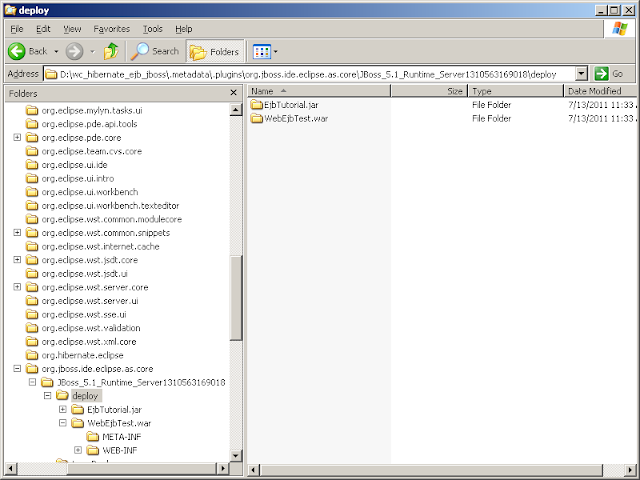Open the Edit menu
This screenshot has width=640, height=480.
43,29
